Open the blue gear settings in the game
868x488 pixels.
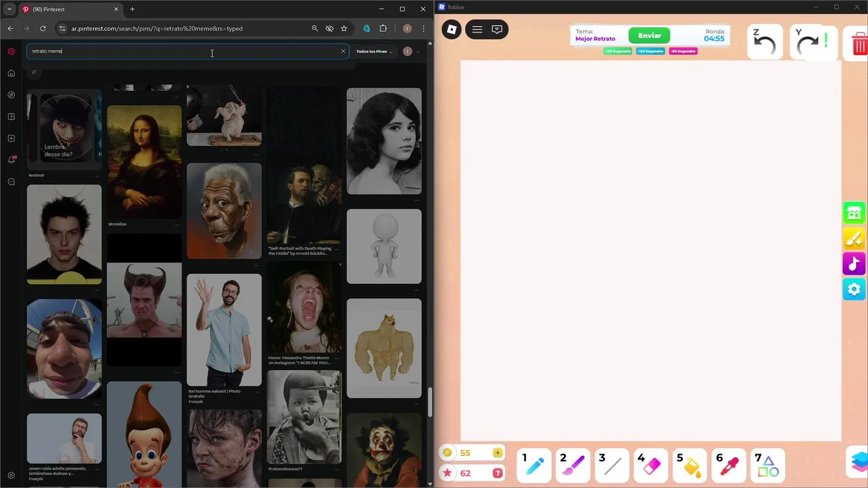tap(854, 289)
